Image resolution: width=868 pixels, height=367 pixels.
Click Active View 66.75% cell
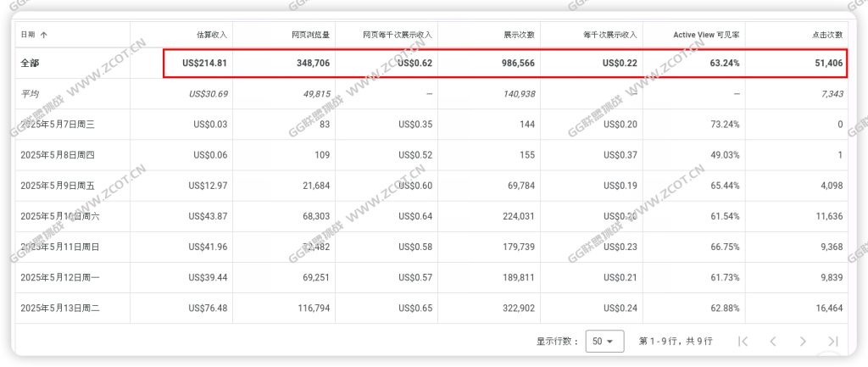726,247
